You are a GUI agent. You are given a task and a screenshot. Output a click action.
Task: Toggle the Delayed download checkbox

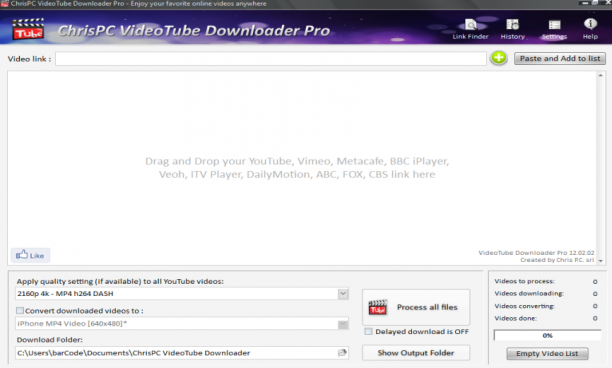[x=368, y=331]
